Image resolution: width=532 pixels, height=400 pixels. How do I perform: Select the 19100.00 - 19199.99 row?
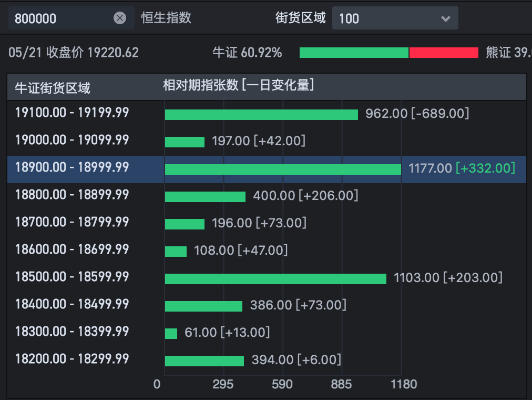[72, 113]
